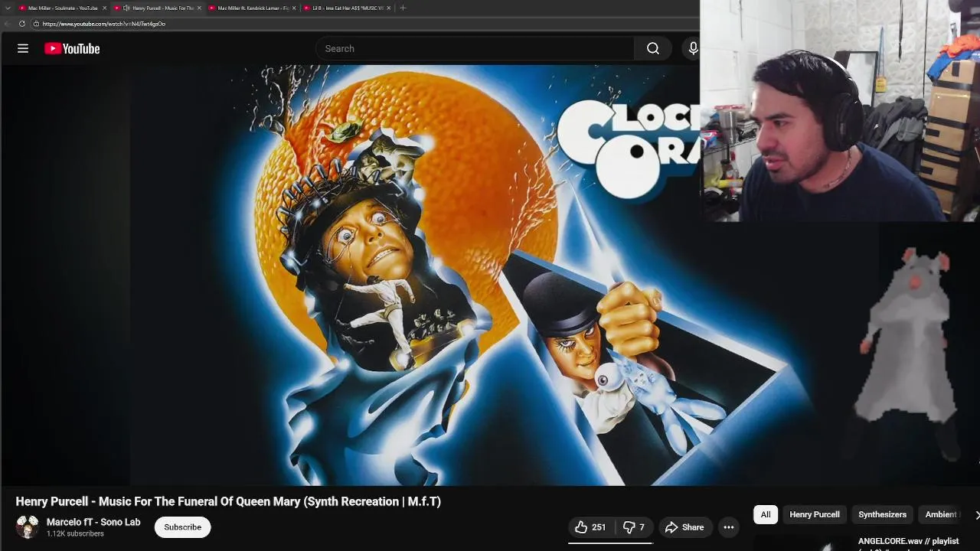Open the channel avatar of Marcelo fT
The width and height of the screenshot is (980, 551).
[28, 527]
